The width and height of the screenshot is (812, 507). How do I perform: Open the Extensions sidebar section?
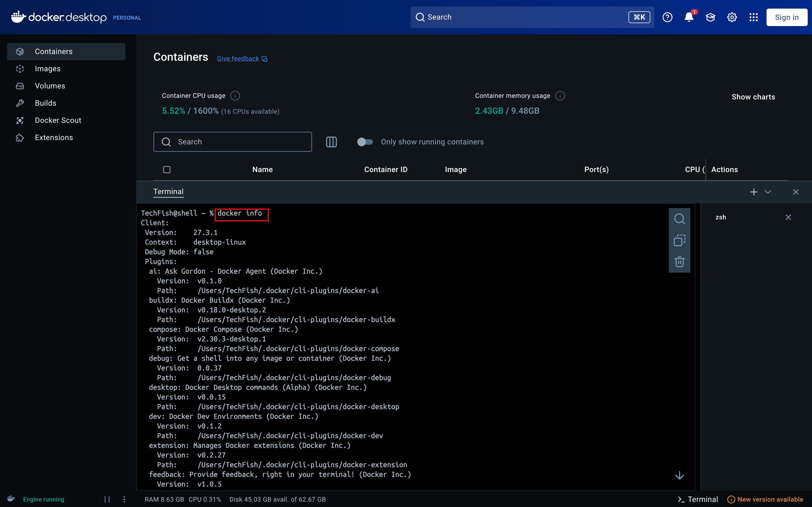pos(66,137)
